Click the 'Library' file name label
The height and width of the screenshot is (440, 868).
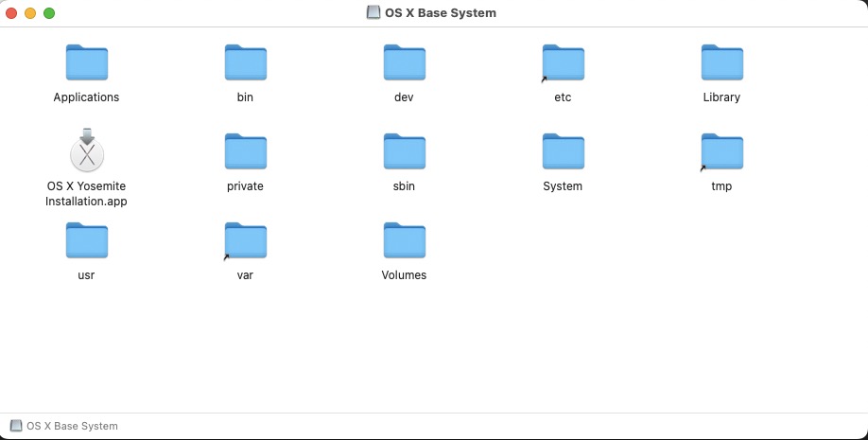coord(721,97)
